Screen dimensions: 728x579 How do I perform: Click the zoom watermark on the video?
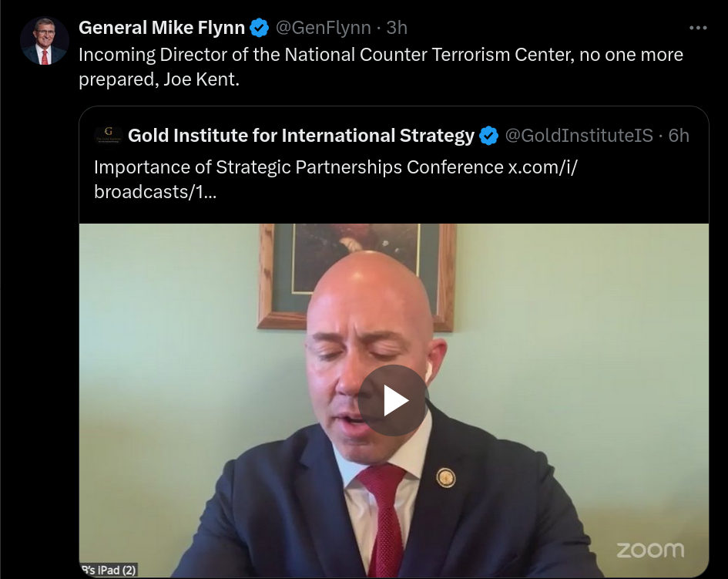(650, 550)
